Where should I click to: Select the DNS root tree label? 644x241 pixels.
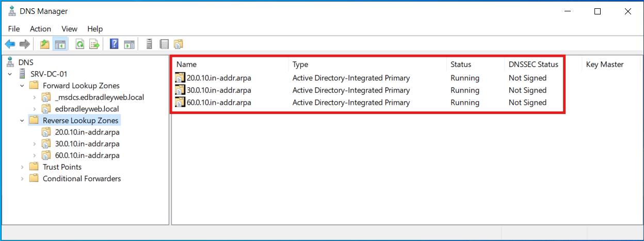(x=26, y=62)
